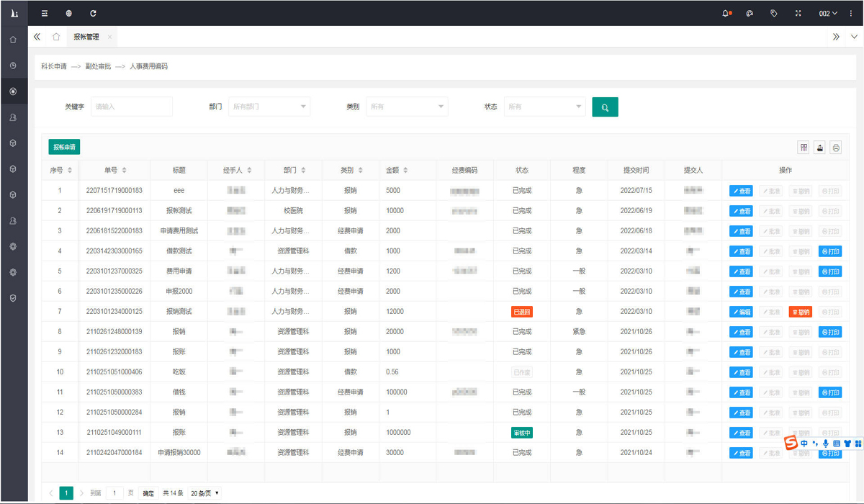
Task: Open the theme palette icon
Action: [750, 13]
